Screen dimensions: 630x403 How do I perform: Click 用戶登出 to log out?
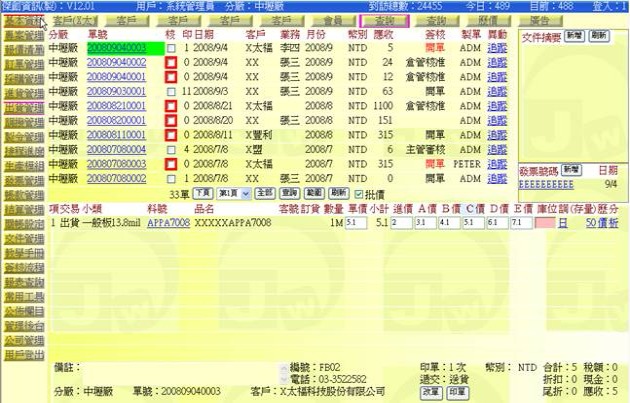tap(22, 354)
